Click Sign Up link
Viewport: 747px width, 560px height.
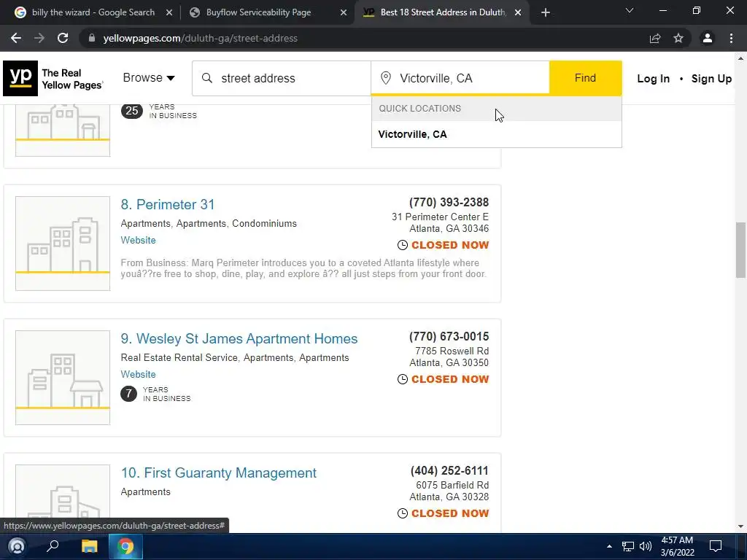coord(711,79)
